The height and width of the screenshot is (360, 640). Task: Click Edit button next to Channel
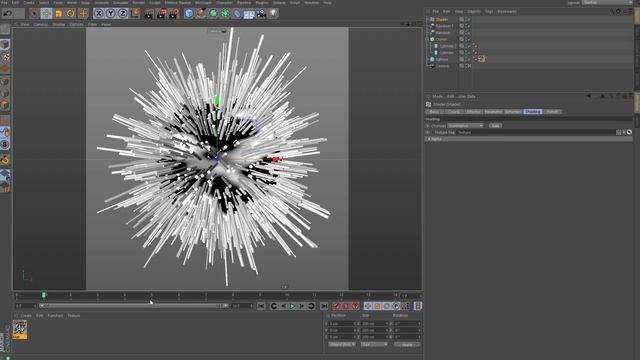(495, 126)
